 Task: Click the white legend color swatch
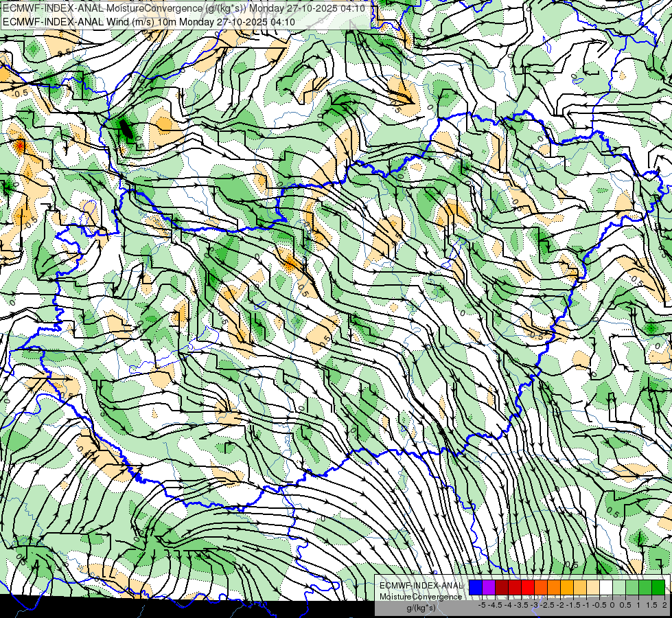click(606, 587)
